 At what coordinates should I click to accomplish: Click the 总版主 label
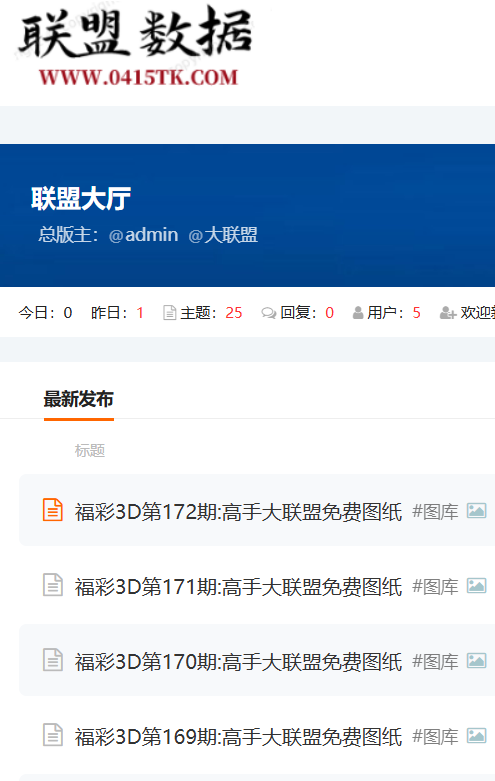tap(68, 235)
